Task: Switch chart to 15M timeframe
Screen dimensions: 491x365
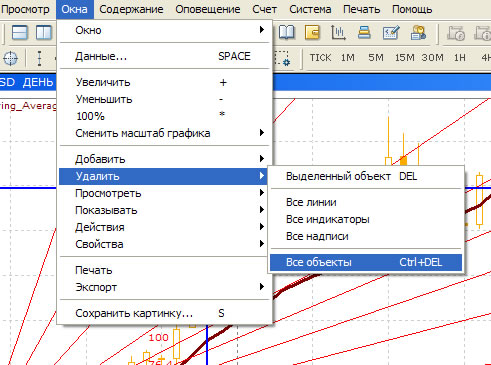Action: [x=404, y=58]
